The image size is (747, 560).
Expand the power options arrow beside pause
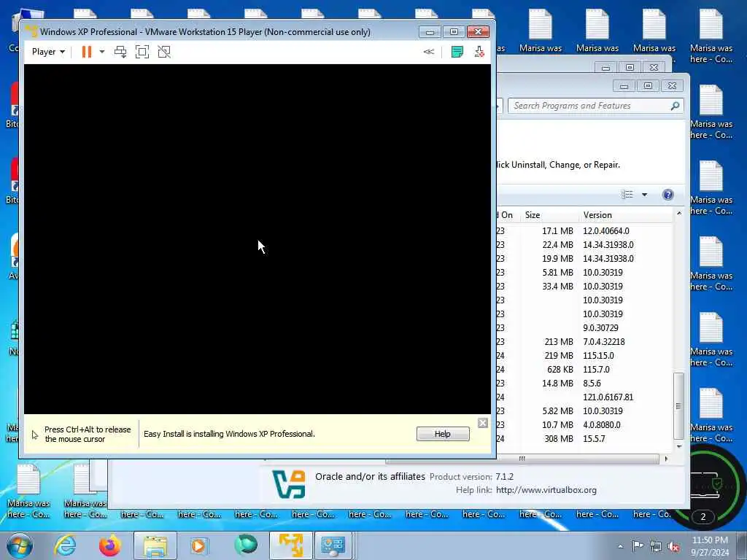click(x=102, y=52)
